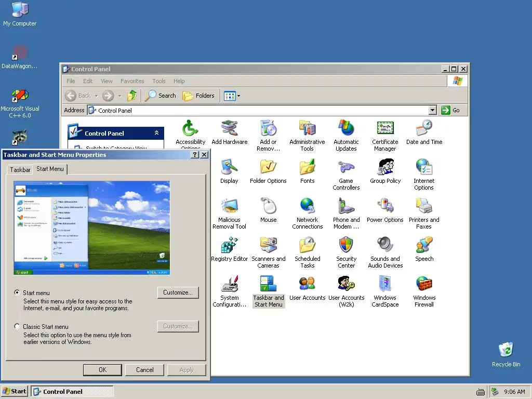Viewport: 532px width, 399px height.
Task: Open the Back history dropdown arrow
Action: pos(96,96)
